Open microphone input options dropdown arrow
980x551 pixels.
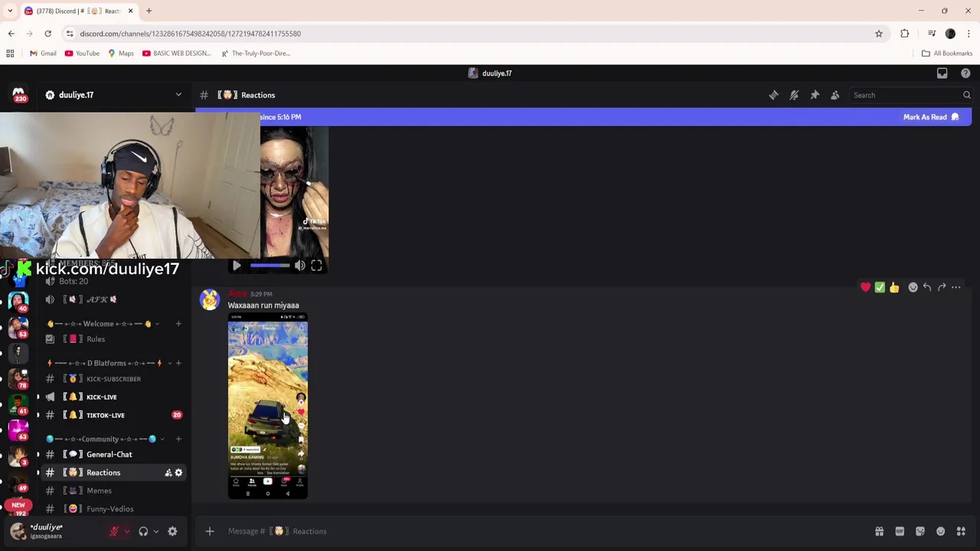click(x=126, y=531)
